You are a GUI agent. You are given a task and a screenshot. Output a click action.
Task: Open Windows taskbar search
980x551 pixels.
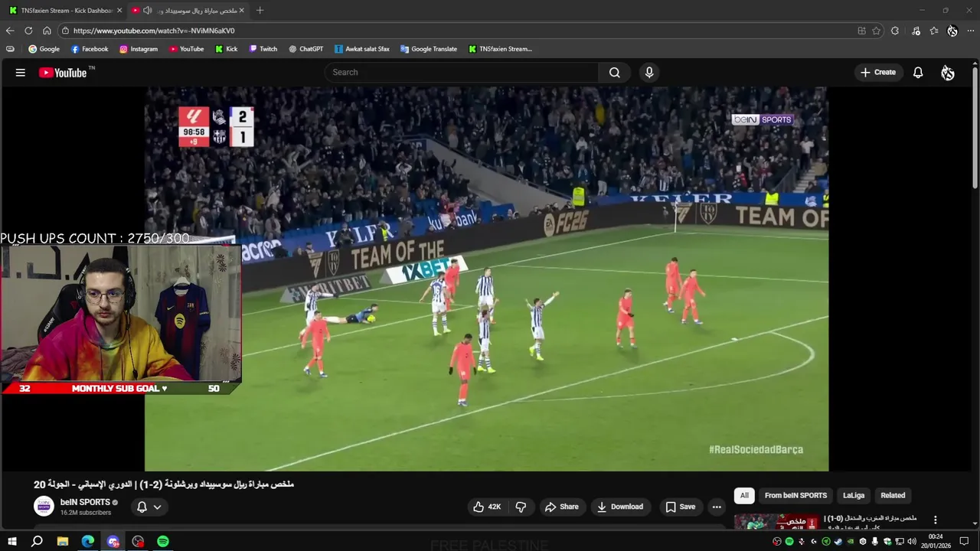tap(37, 541)
